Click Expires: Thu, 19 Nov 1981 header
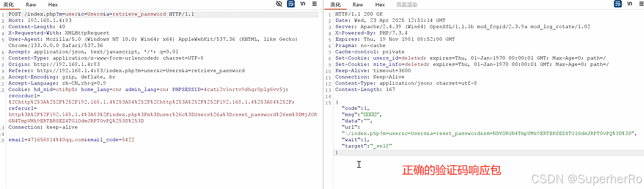 [395, 39]
